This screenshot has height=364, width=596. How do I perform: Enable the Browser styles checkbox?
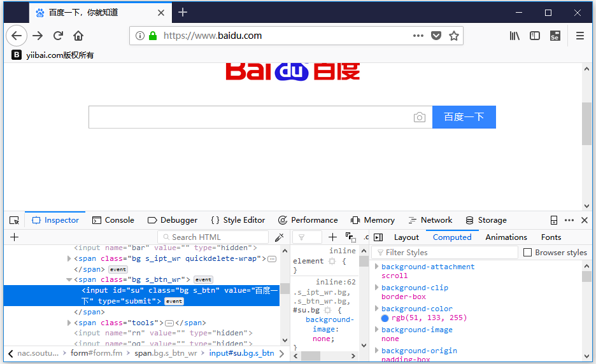528,253
